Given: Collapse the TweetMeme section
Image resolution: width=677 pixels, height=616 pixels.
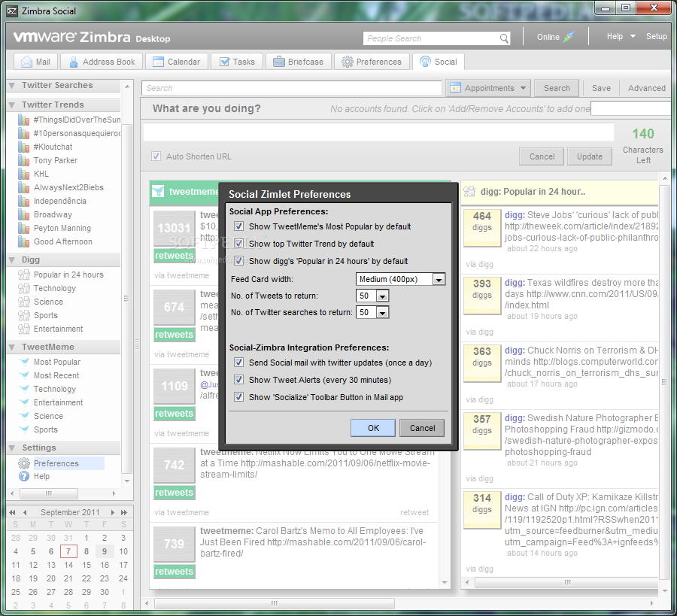Looking at the screenshot, I should pyautogui.click(x=12, y=347).
